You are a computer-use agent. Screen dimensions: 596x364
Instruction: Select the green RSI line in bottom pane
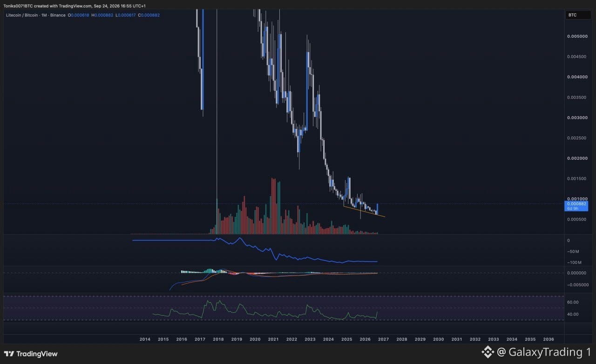265,312
